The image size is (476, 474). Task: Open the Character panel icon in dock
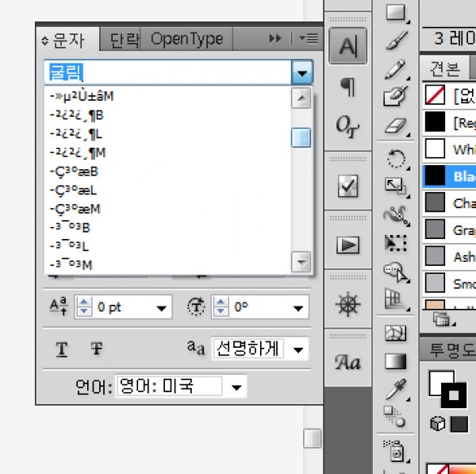(348, 45)
